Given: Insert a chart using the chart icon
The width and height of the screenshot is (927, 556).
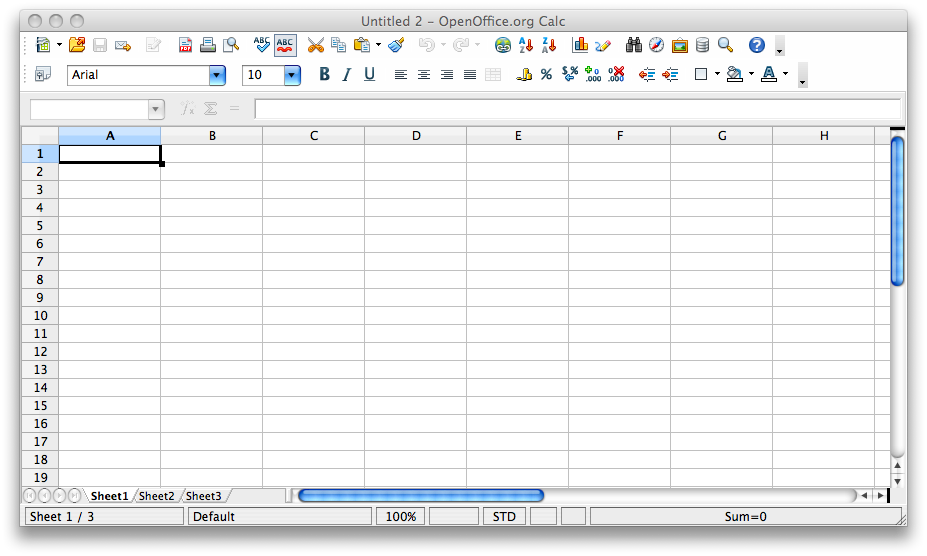Looking at the screenshot, I should click(x=580, y=45).
